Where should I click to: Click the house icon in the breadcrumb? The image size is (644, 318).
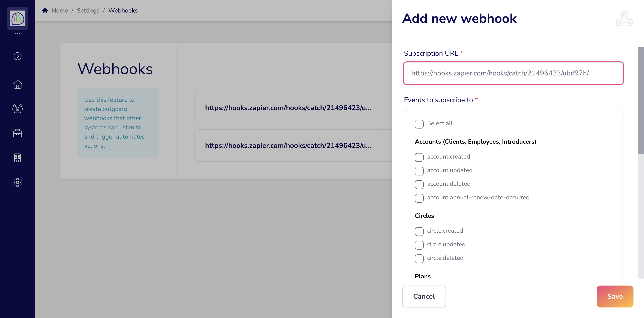45,11
